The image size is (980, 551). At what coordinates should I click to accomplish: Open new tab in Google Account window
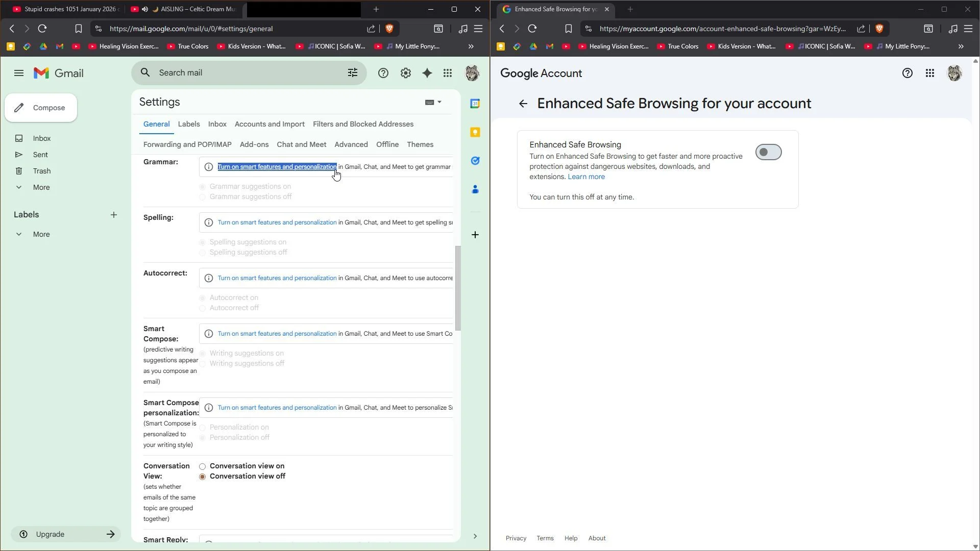(630, 9)
